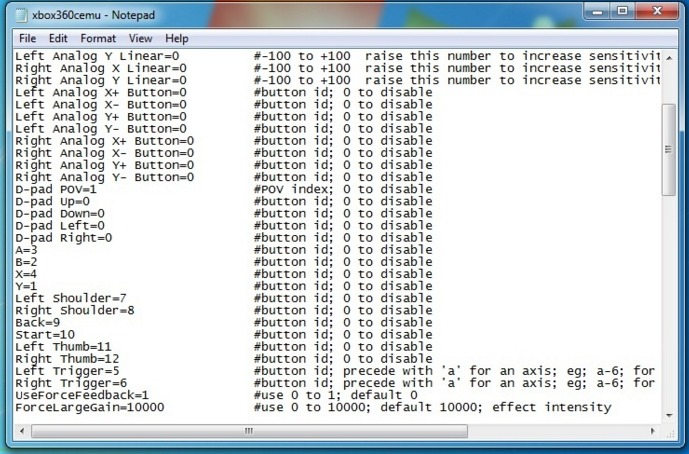
Task: Click the 'Y=1' button mapping
Action: (26, 286)
